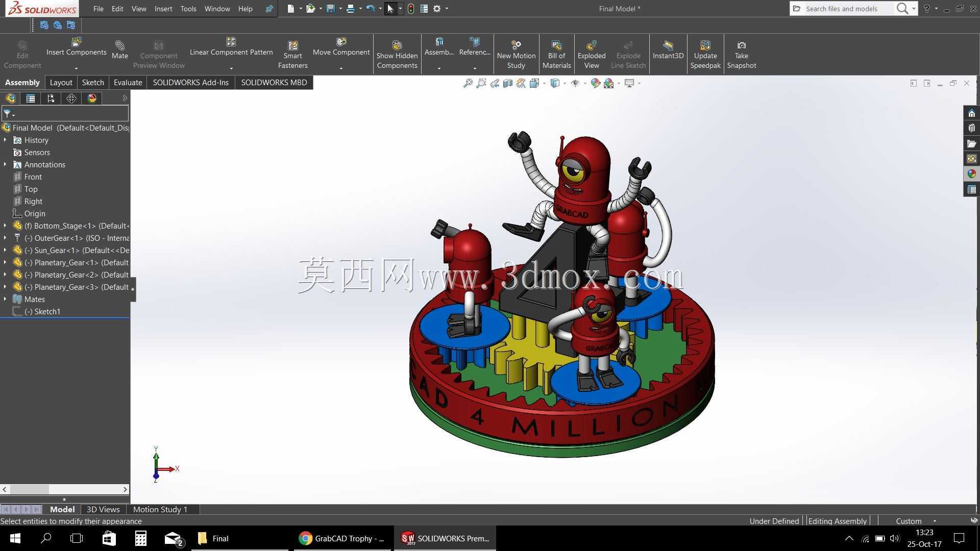The image size is (980, 551).
Task: Create a New Motion Study
Action: click(516, 55)
